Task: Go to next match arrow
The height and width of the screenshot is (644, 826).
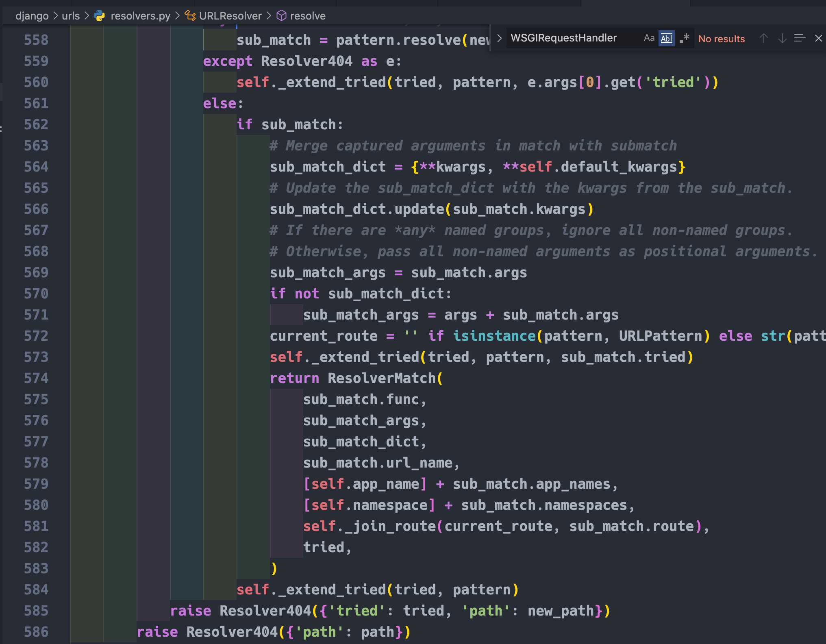Action: (782, 38)
